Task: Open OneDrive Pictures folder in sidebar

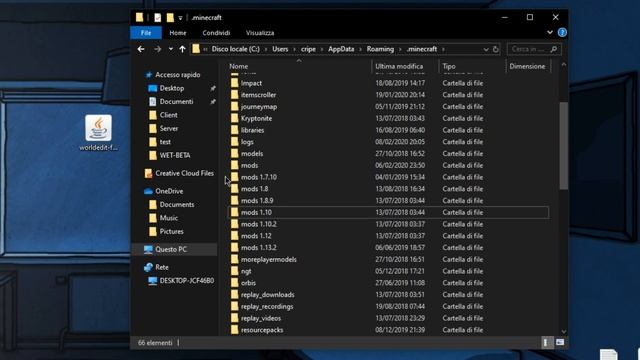Action: click(x=171, y=231)
